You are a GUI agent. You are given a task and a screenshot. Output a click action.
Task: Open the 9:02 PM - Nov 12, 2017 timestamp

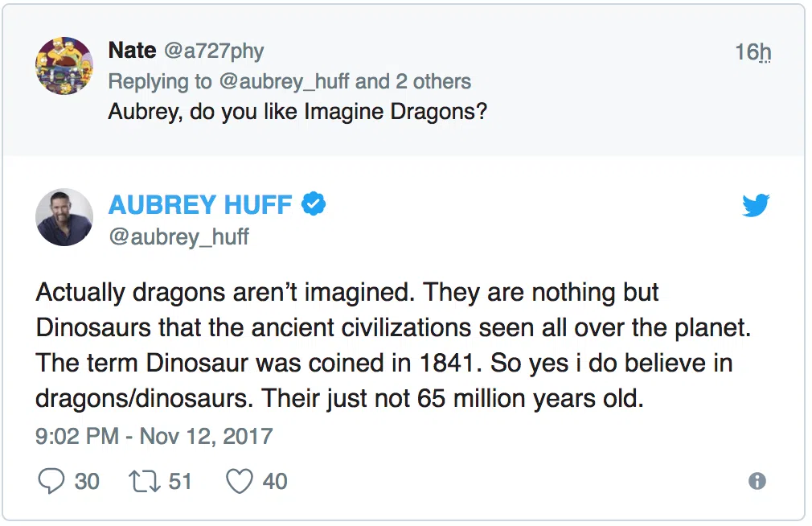click(154, 437)
